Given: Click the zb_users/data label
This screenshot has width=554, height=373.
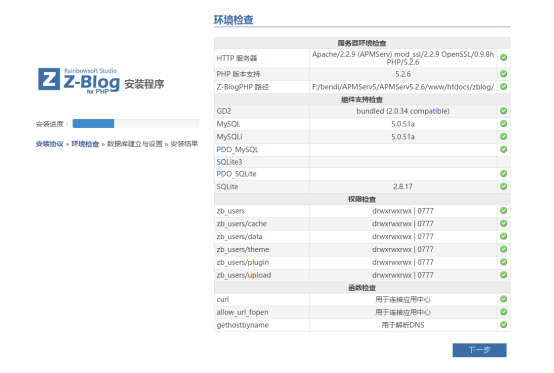Looking at the screenshot, I should pos(239,237).
